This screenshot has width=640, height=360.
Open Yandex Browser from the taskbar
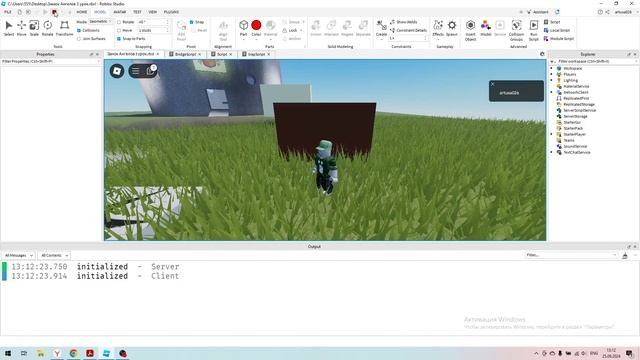pyautogui.click(x=57, y=353)
